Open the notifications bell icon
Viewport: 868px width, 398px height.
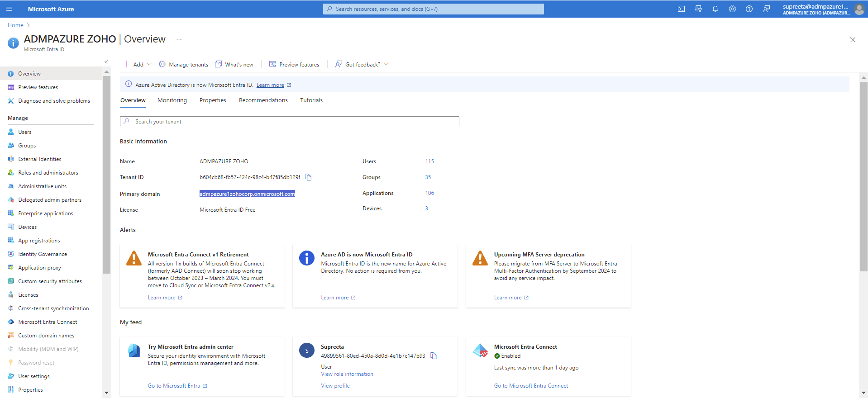pyautogui.click(x=715, y=9)
